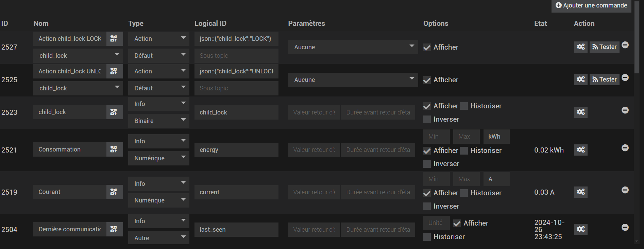Open the Autre subtype dropdown for last_seen
Screen dimensions: 644x249
158,238
